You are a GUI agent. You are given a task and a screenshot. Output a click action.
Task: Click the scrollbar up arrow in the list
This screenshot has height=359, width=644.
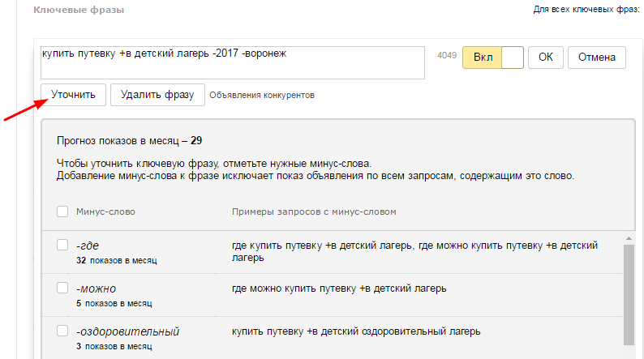point(628,237)
